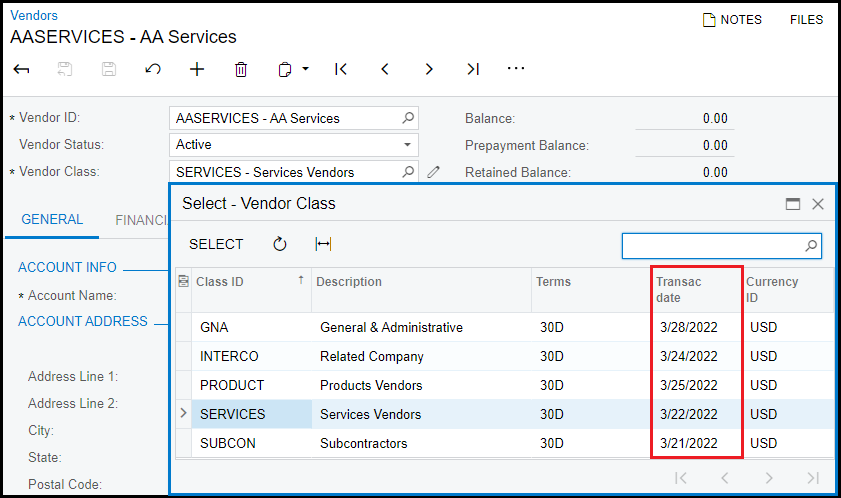Switch to the GENERAL tab
This screenshot has height=498, width=841.
point(52,219)
